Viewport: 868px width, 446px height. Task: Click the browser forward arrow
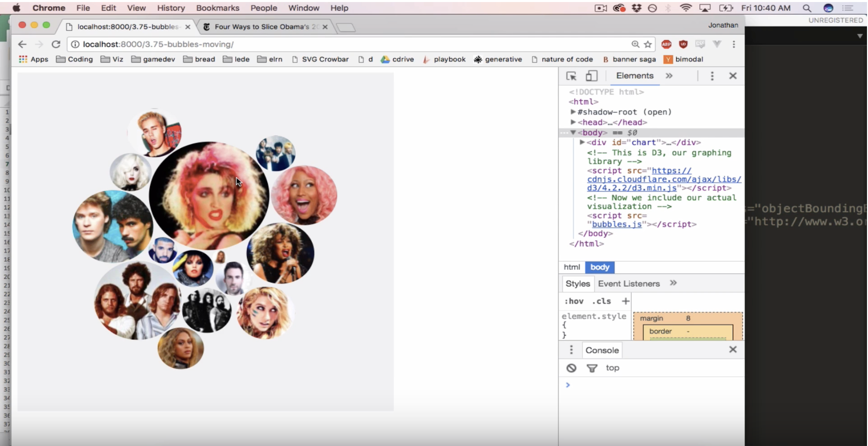pos(39,44)
